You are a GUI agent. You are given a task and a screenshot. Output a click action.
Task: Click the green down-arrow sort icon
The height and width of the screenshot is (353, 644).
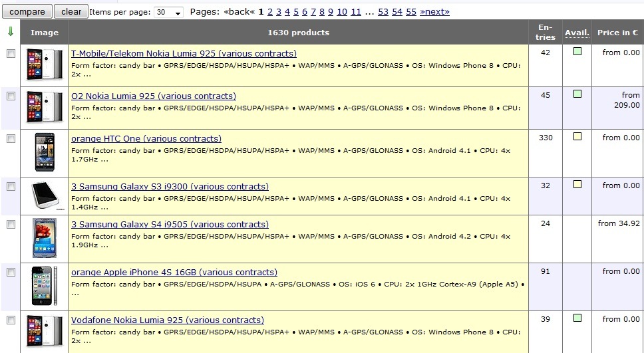(11, 32)
